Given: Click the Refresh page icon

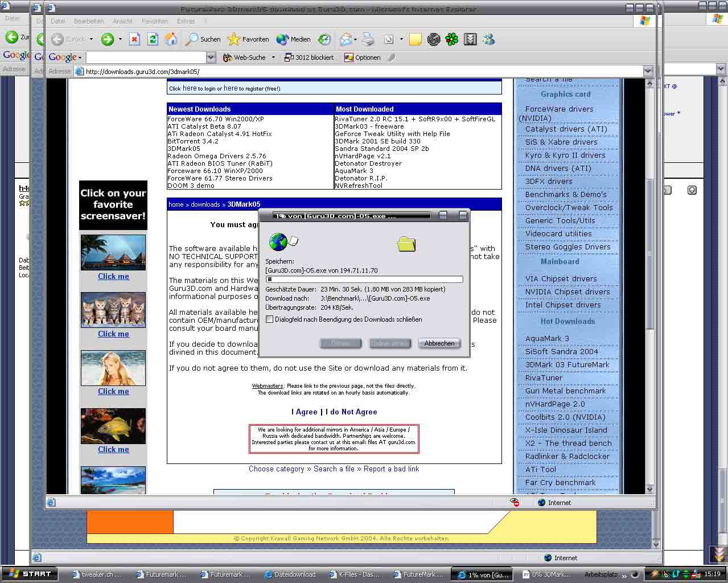Looking at the screenshot, I should 153,39.
